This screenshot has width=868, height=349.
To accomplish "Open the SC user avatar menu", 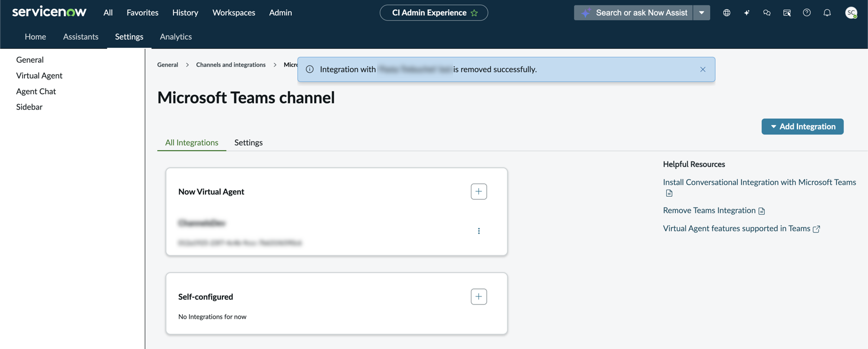I will (851, 12).
